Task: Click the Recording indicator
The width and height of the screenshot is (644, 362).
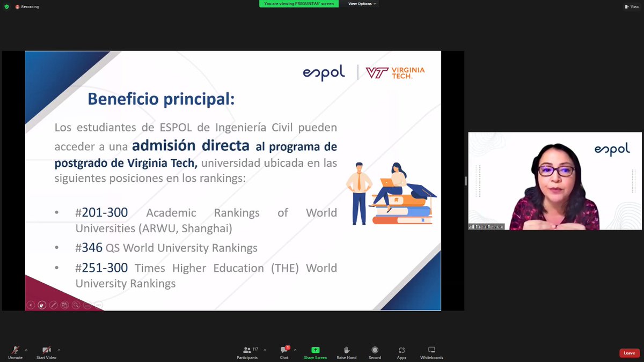Action: 27,6
